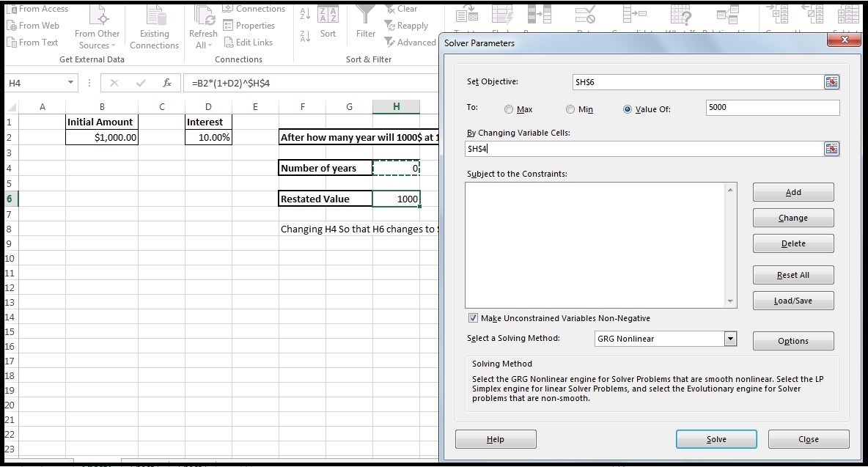This screenshot has height=467, width=868.
Task: Click the Load/Save button
Action: click(x=793, y=301)
